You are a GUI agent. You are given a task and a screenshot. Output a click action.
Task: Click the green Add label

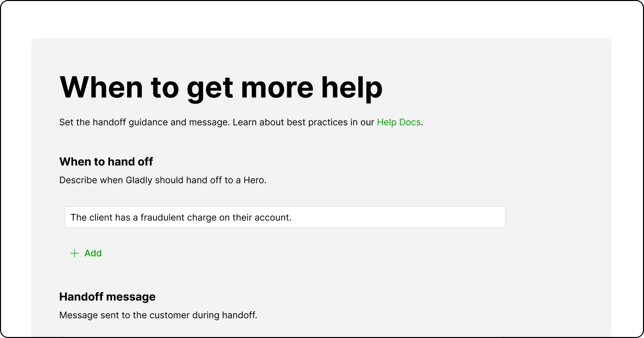[x=93, y=253]
